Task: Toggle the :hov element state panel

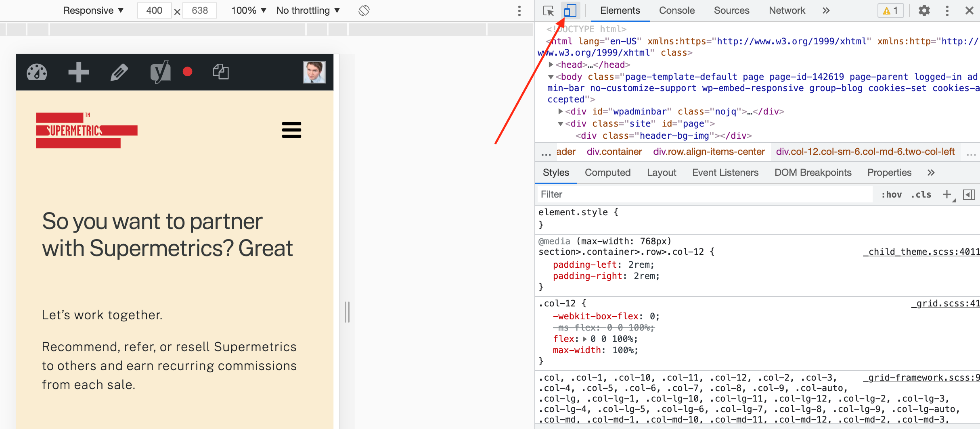Action: pos(891,194)
